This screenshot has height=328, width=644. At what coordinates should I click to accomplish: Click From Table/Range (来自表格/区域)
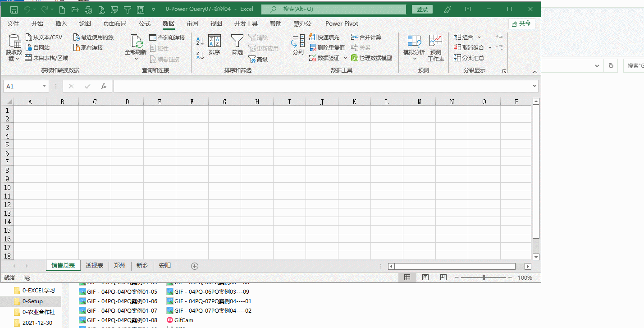coord(46,58)
